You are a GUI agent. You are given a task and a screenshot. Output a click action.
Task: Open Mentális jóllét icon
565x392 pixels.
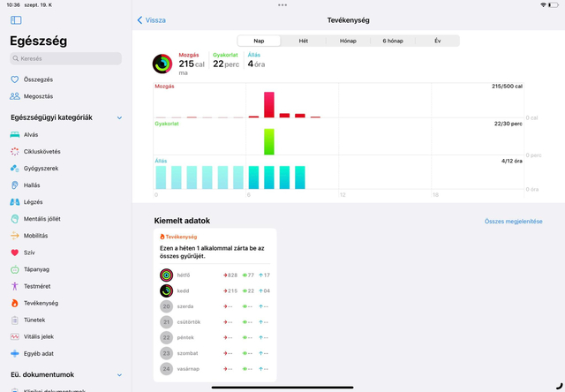pyautogui.click(x=15, y=219)
